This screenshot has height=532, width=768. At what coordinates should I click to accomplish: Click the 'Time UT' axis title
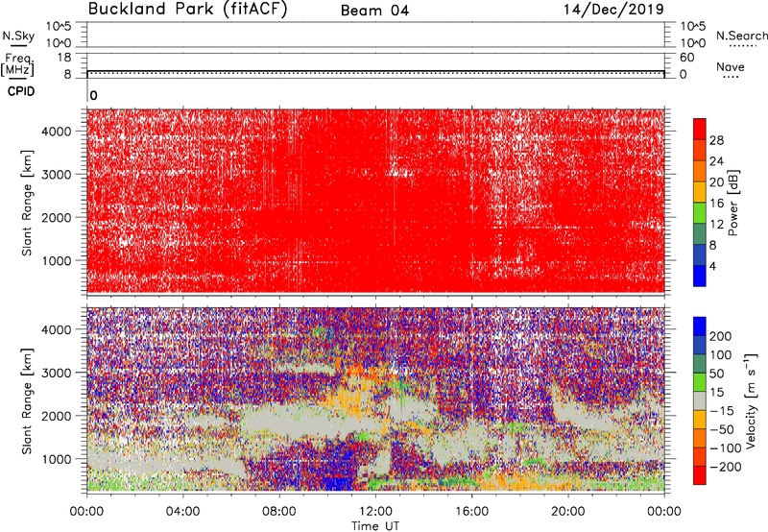(x=375, y=526)
